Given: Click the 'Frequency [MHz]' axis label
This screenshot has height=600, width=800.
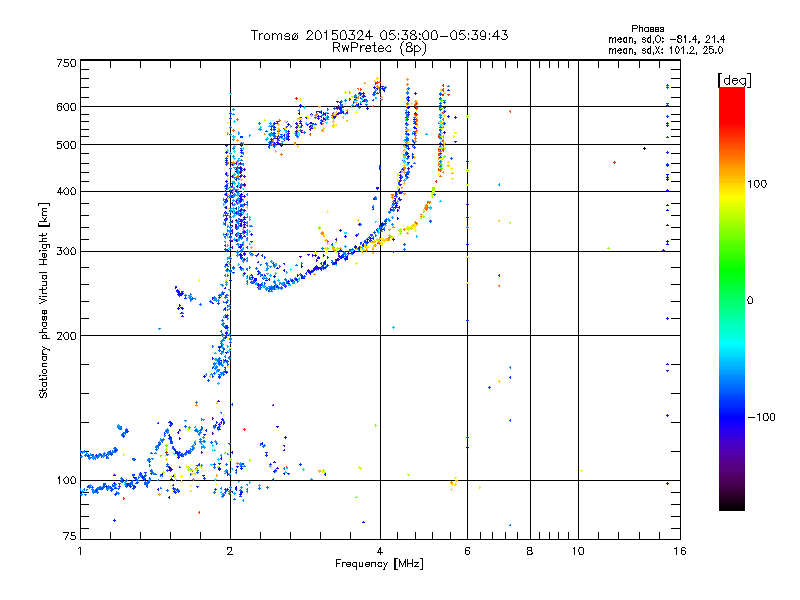Looking at the screenshot, I should [x=379, y=563].
